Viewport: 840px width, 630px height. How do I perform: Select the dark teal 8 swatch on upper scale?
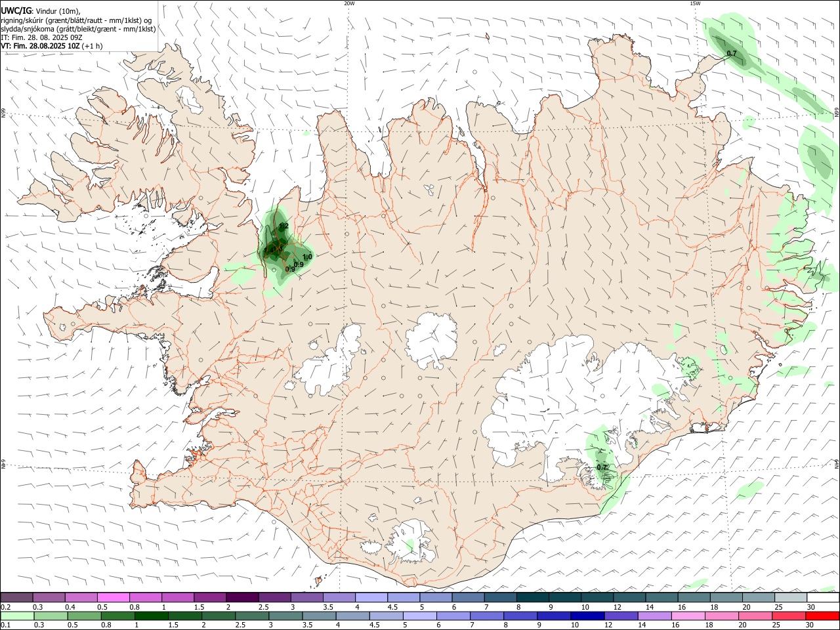tap(532, 597)
